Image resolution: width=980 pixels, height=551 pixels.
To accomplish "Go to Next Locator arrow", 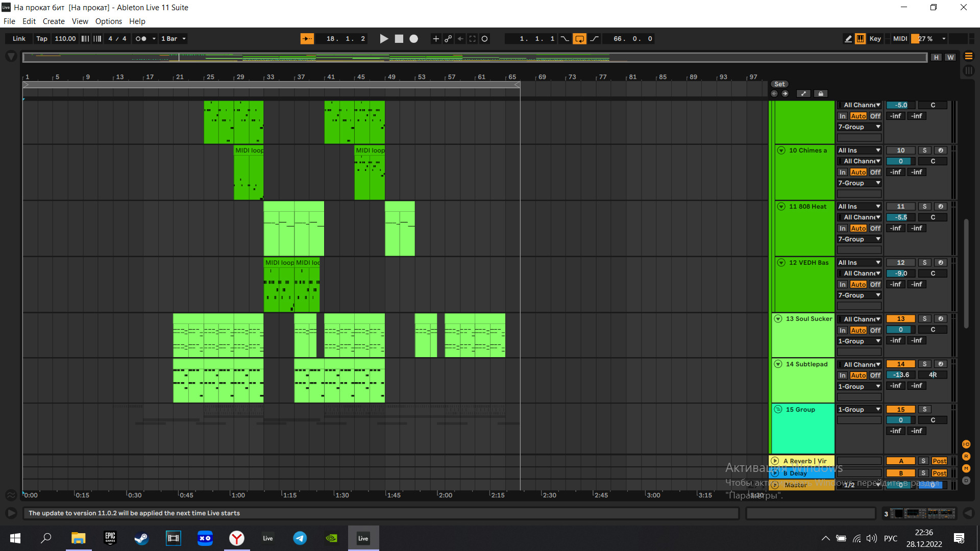I will [785, 94].
